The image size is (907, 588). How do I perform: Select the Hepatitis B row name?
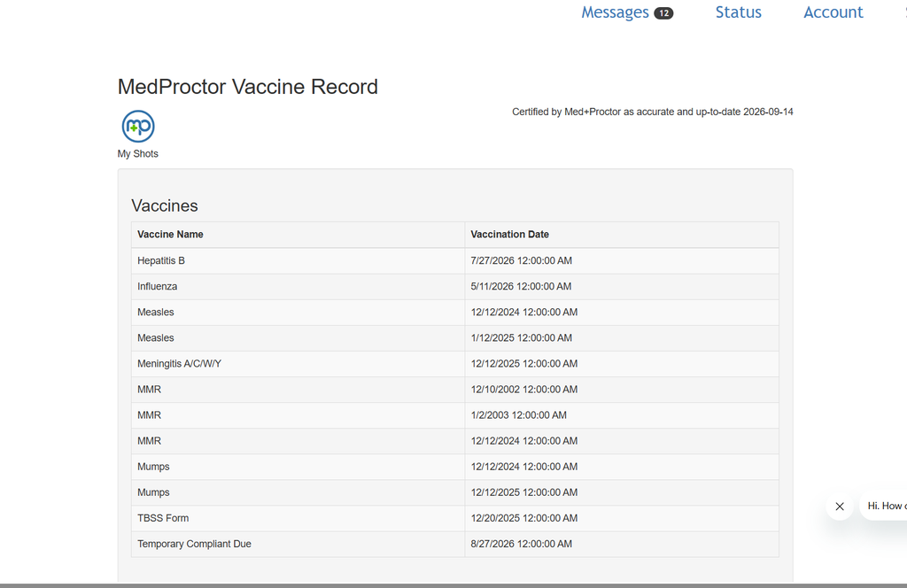[161, 260]
